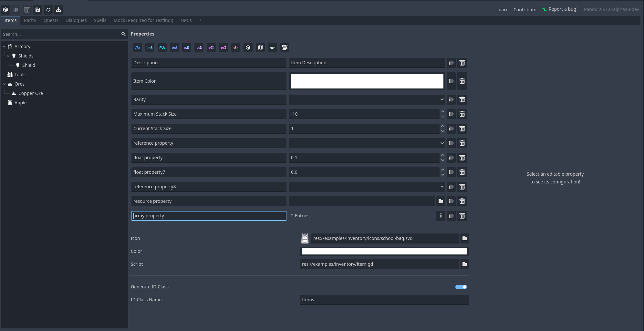The height and width of the screenshot is (331, 644).
Task: Click the 'arr' array property type icon
Action: (x=273, y=47)
